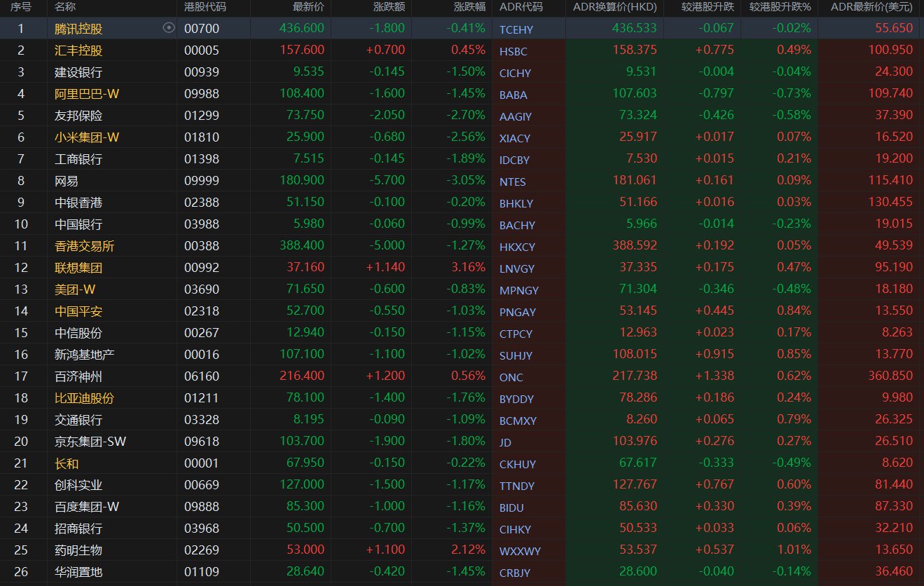Sort by the 涨跌幅 column header

tap(469, 7)
